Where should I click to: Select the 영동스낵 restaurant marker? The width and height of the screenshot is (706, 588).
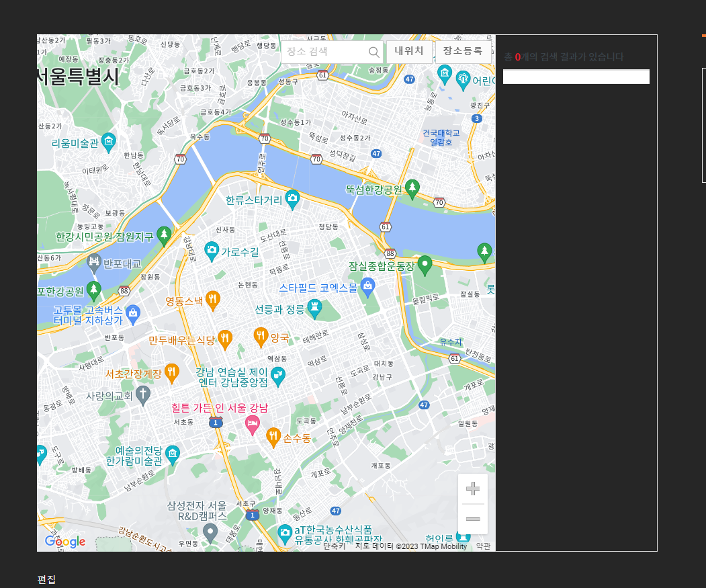[x=212, y=300]
